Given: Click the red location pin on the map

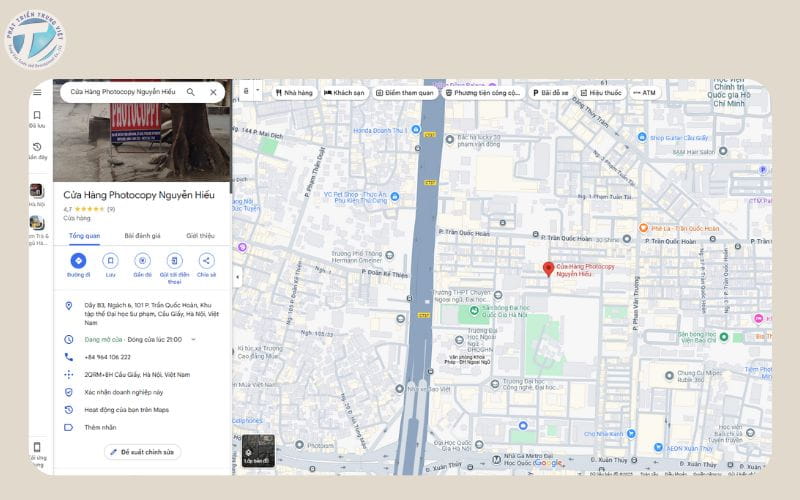Looking at the screenshot, I should (548, 268).
